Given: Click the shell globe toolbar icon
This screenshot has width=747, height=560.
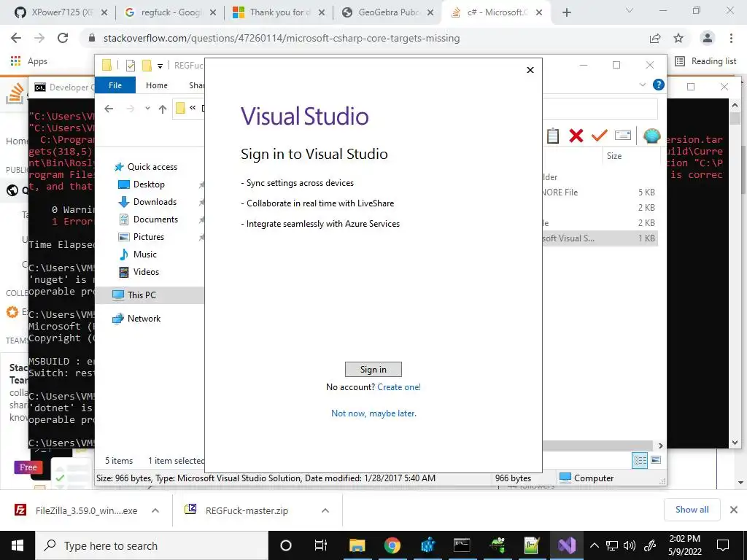Looking at the screenshot, I should tap(651, 136).
